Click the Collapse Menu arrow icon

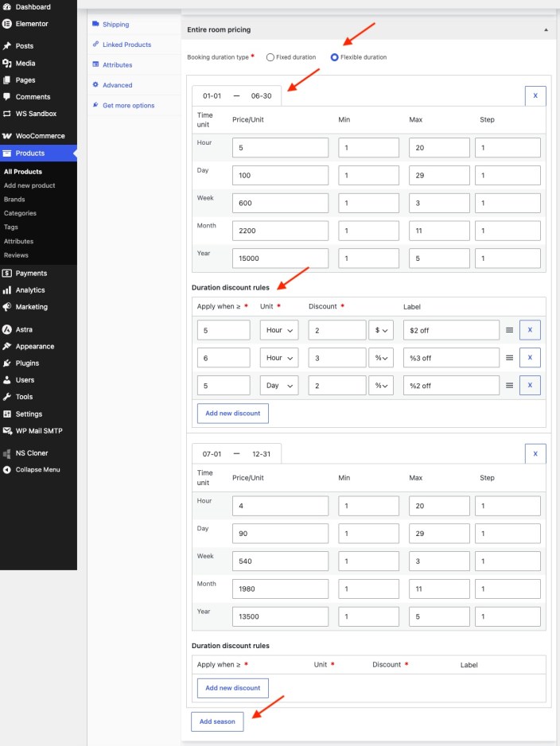pyautogui.click(x=6, y=469)
